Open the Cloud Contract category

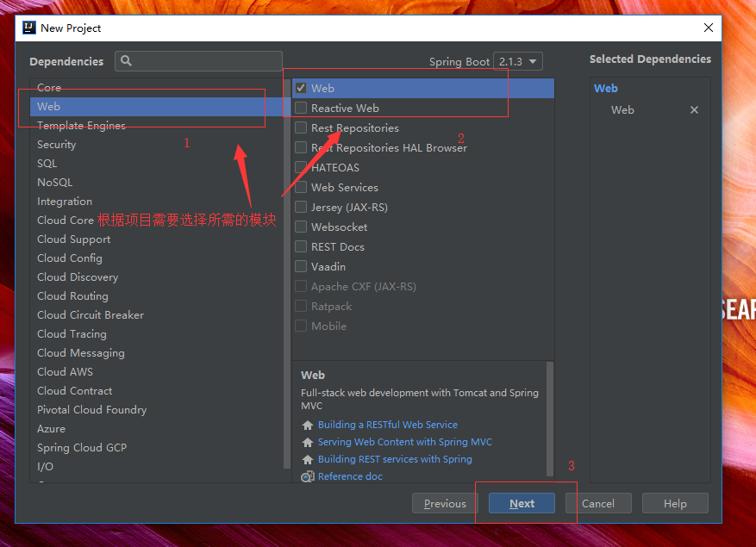coord(157,391)
